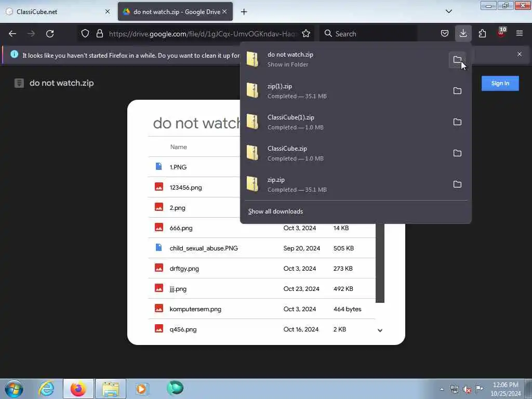
Task: Click the Sign in button
Action: (x=500, y=84)
